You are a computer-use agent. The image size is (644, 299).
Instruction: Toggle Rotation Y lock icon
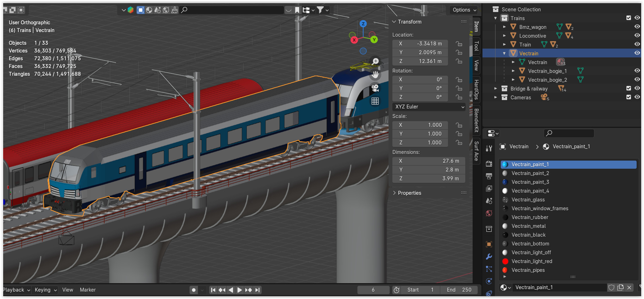(459, 88)
